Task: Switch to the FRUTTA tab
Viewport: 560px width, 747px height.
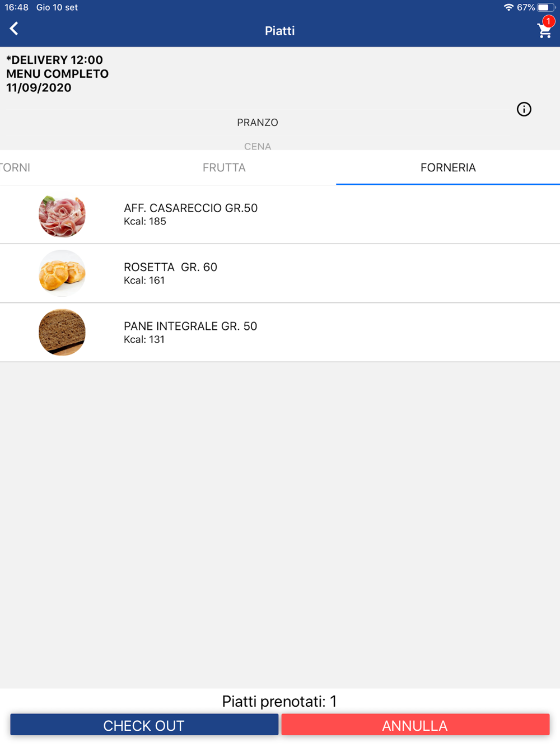Action: click(x=224, y=167)
